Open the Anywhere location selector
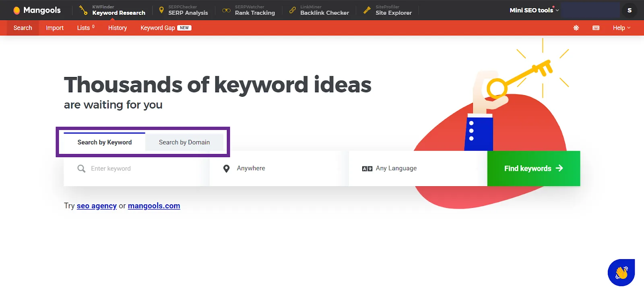The image size is (644, 295). 279,168
